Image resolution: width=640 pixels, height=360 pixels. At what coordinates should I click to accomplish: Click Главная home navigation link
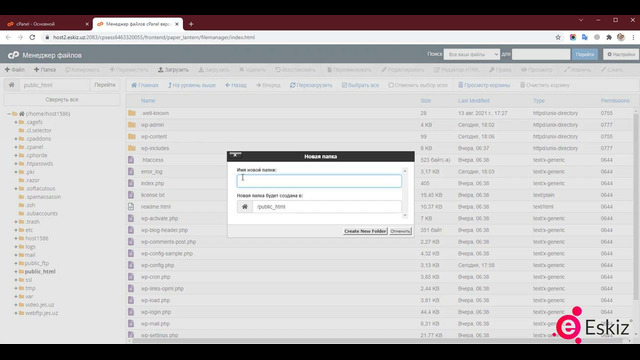coord(144,85)
